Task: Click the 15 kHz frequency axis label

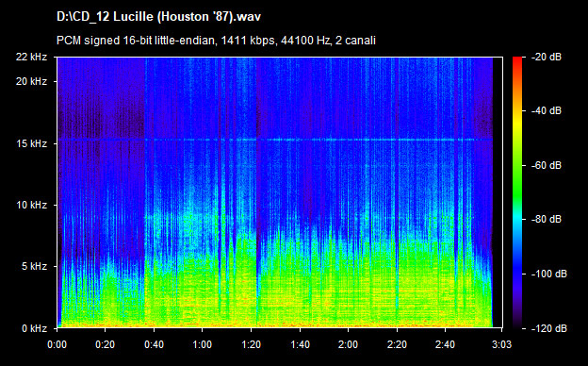Action: 31,143
